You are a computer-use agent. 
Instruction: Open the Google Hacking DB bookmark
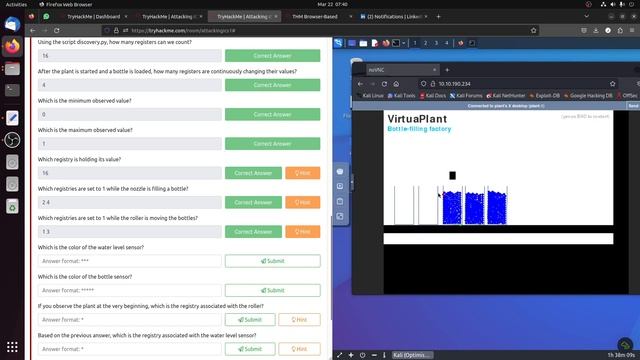click(588, 96)
